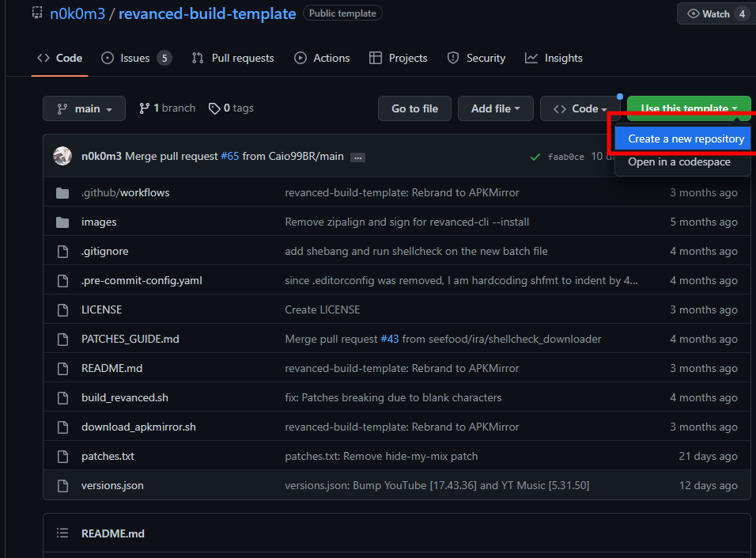Image resolution: width=756 pixels, height=558 pixels.
Task: Click the green commit status checkmark
Action: (535, 157)
